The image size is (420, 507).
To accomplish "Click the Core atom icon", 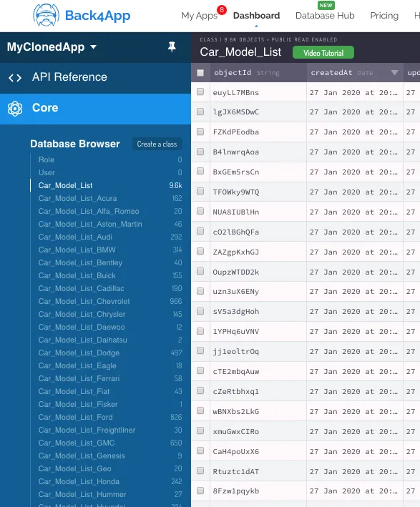I will pos(15,108).
